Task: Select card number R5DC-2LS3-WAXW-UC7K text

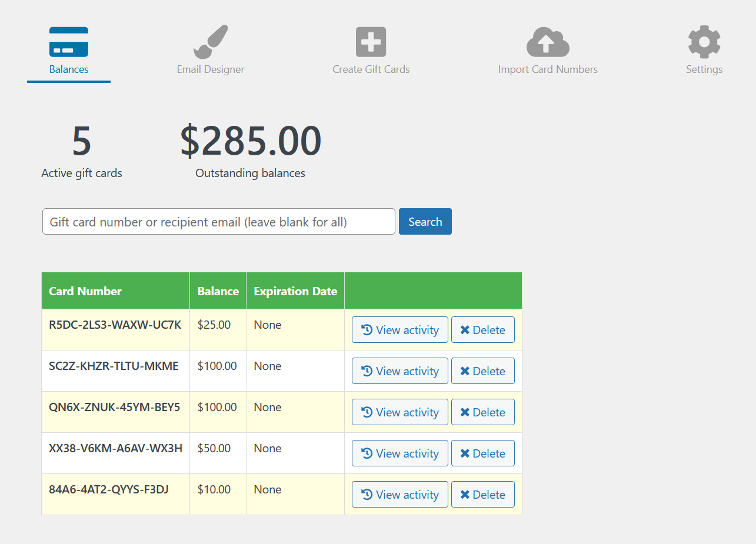Action: 115,325
